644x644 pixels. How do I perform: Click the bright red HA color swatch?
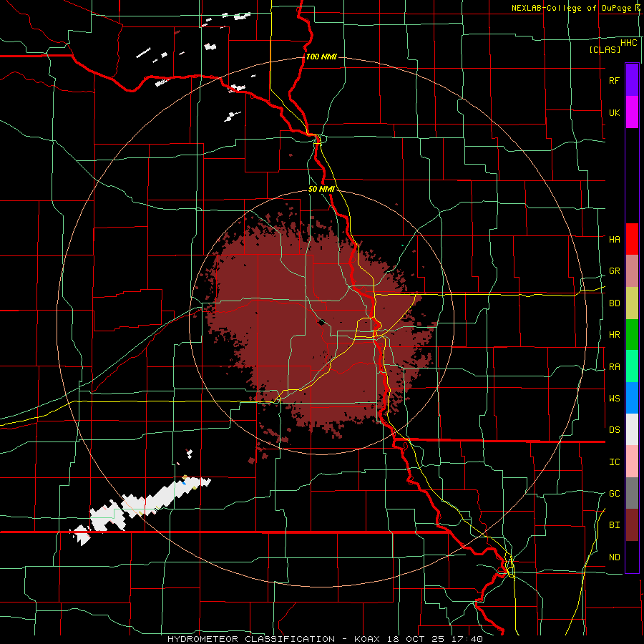click(x=632, y=239)
